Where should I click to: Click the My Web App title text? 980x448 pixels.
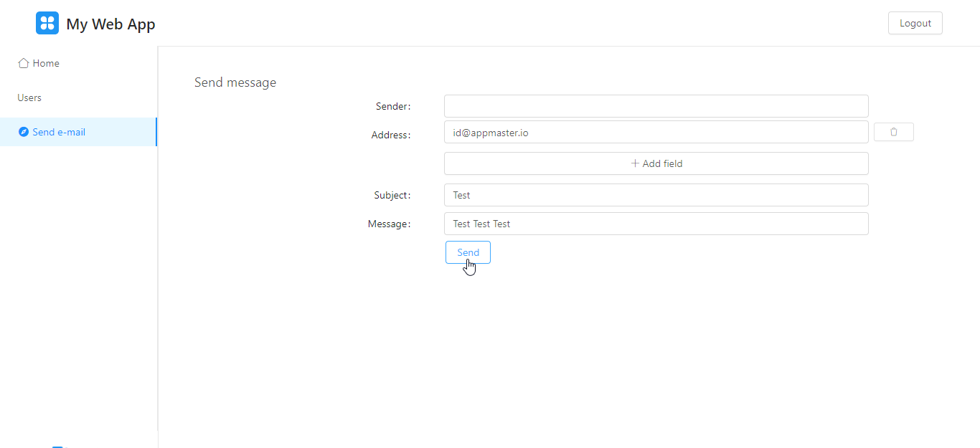pyautogui.click(x=110, y=24)
